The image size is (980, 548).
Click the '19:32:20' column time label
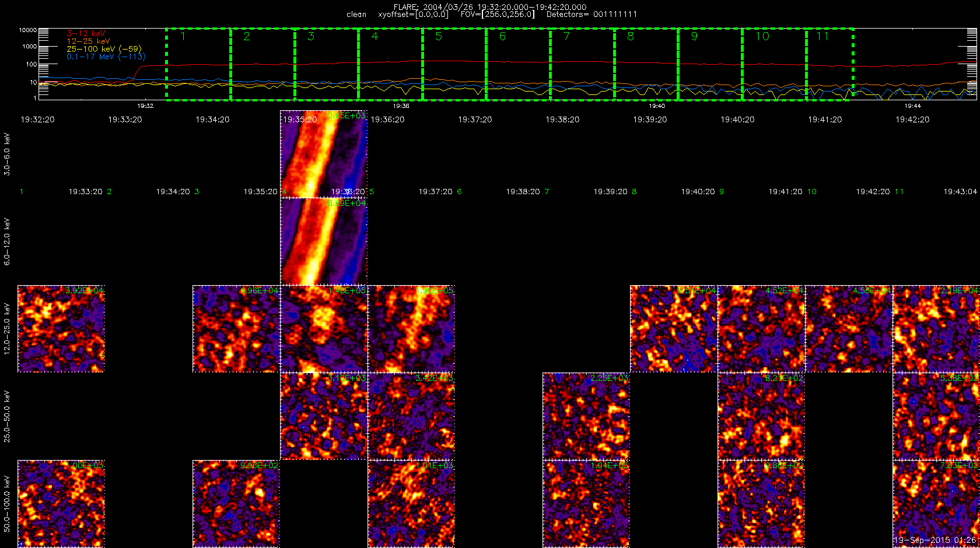pyautogui.click(x=37, y=120)
